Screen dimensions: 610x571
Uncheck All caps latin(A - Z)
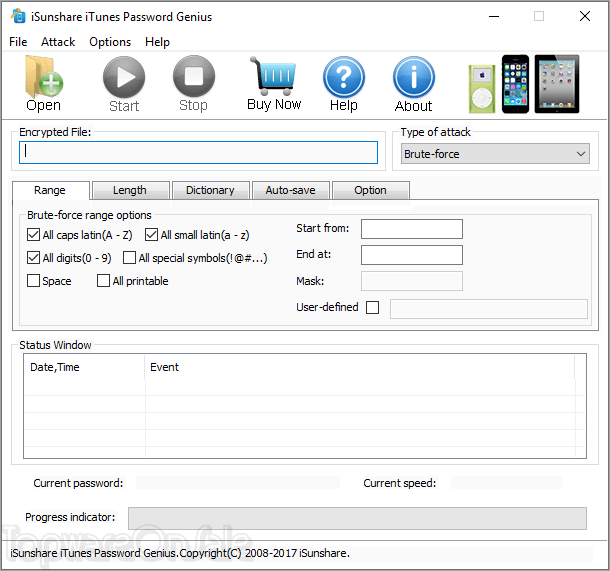pos(33,235)
